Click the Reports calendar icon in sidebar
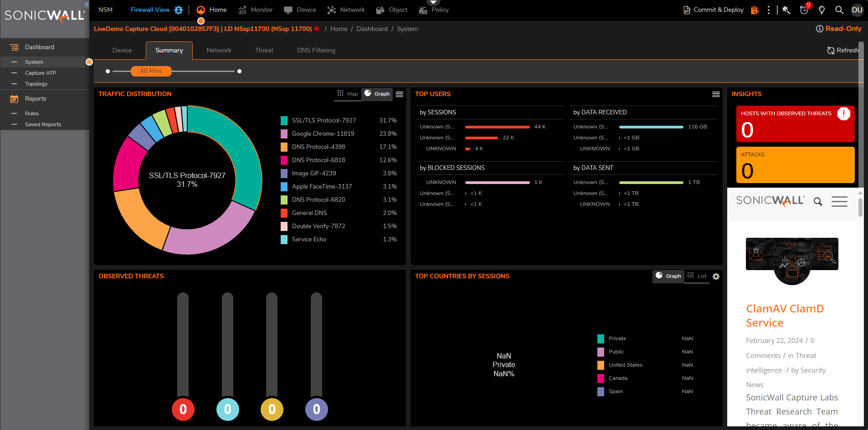 (x=15, y=99)
